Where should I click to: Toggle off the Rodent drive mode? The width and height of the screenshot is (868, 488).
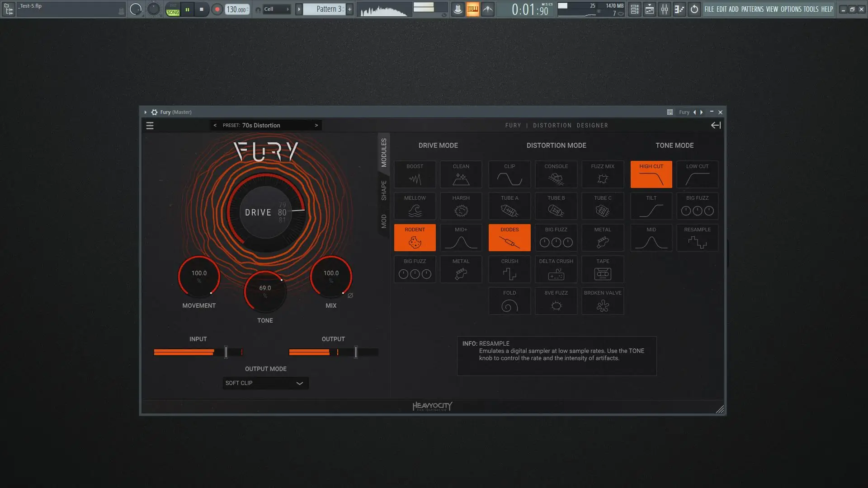(415, 238)
